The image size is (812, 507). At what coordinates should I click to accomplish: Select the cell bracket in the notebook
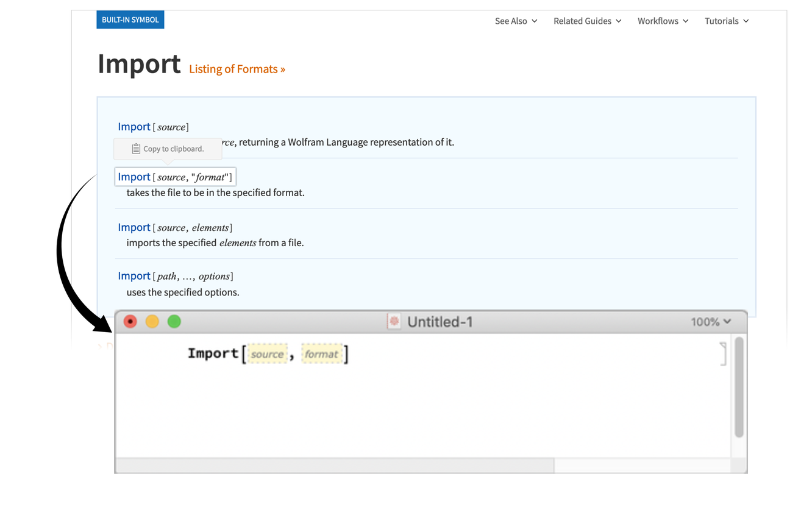tap(724, 353)
